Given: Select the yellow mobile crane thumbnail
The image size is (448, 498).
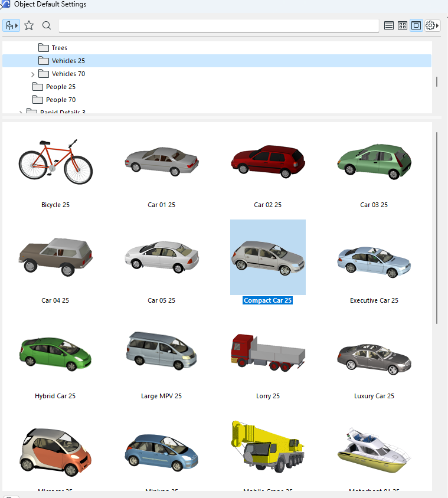Looking at the screenshot, I should click(x=268, y=447).
